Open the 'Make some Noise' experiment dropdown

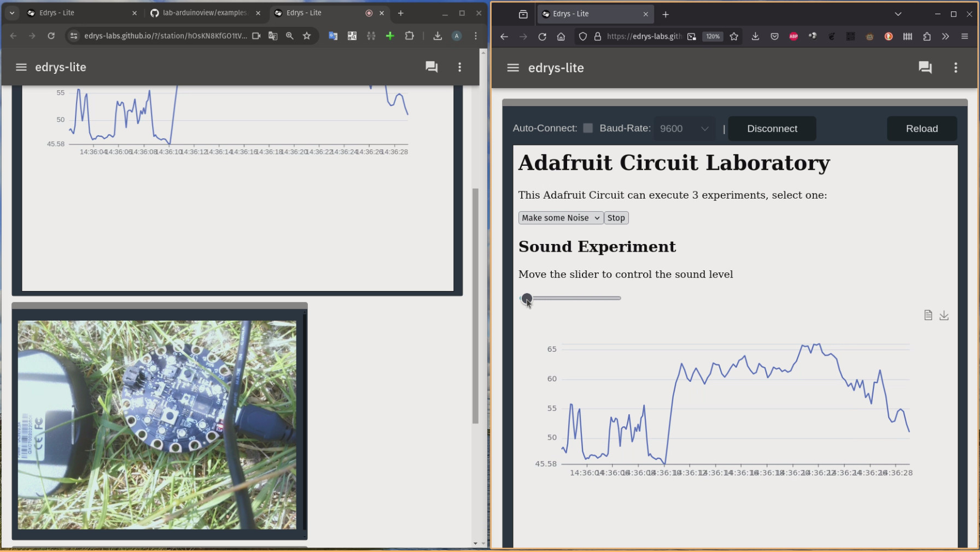pyautogui.click(x=561, y=218)
